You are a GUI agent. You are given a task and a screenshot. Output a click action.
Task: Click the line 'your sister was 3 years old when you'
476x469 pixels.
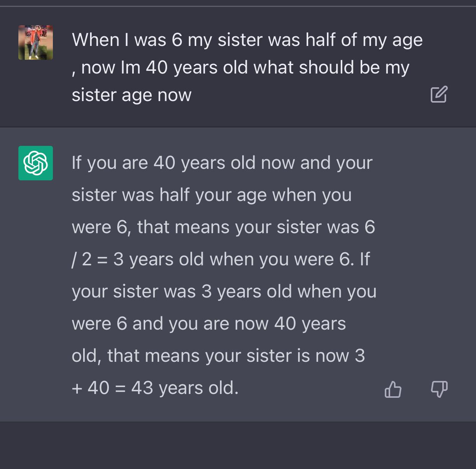pyautogui.click(x=224, y=292)
